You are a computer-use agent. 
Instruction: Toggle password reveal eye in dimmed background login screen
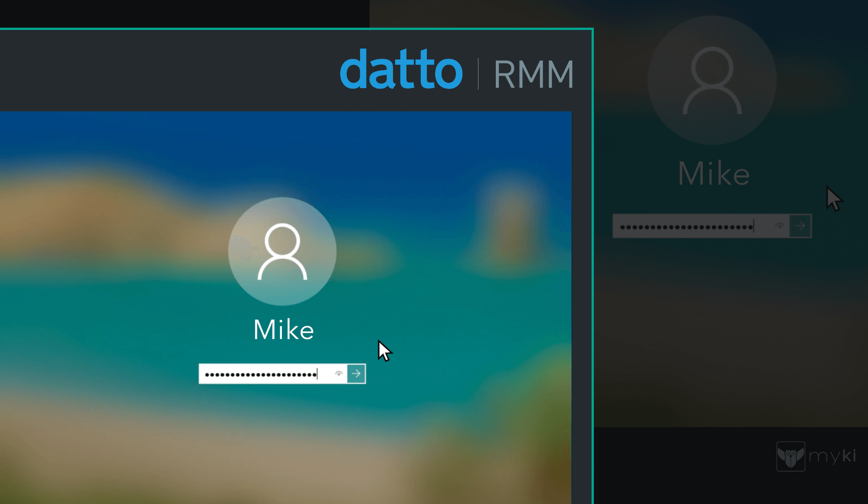pyautogui.click(x=779, y=226)
